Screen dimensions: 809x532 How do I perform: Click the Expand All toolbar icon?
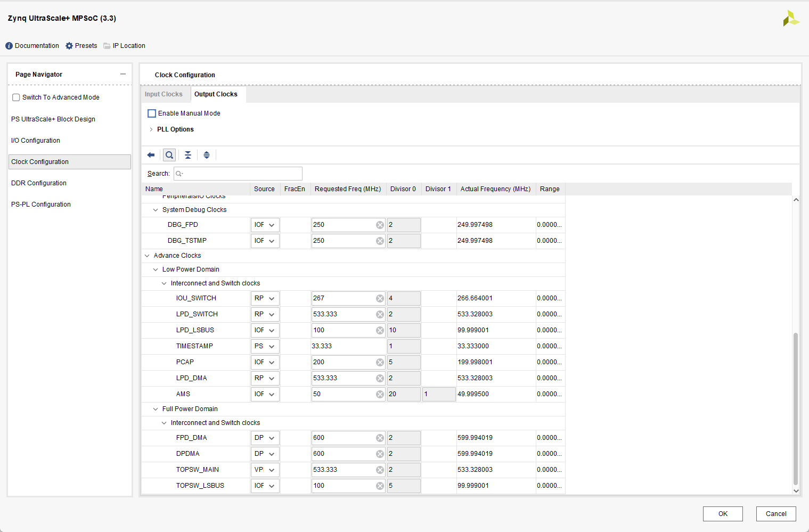pyautogui.click(x=207, y=155)
